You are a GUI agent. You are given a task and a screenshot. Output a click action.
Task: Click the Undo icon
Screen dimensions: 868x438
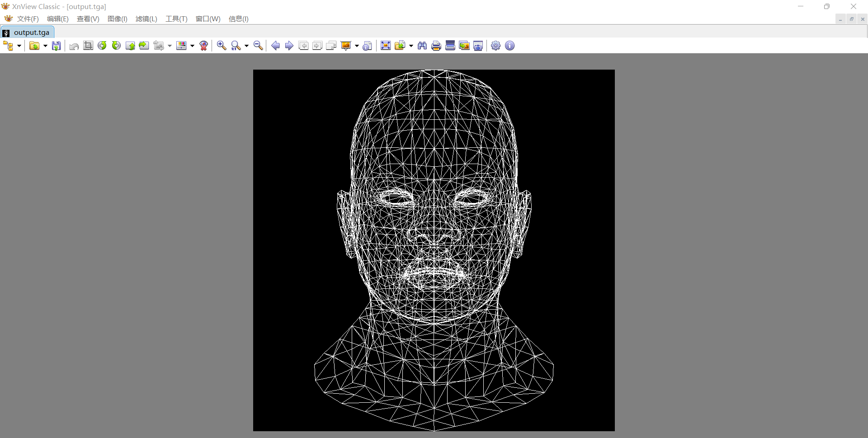pos(74,45)
